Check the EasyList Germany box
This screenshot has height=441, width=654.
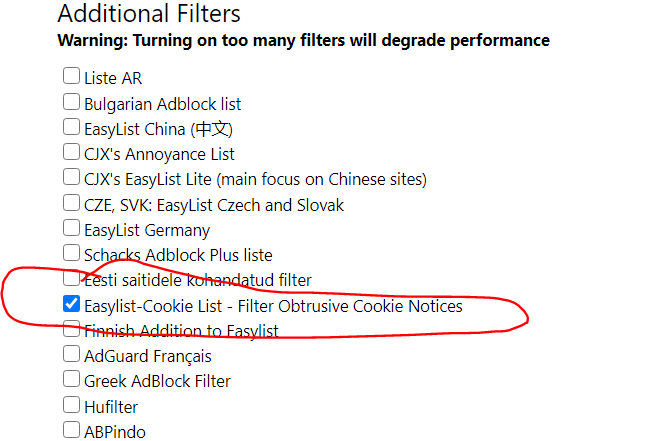coord(71,229)
